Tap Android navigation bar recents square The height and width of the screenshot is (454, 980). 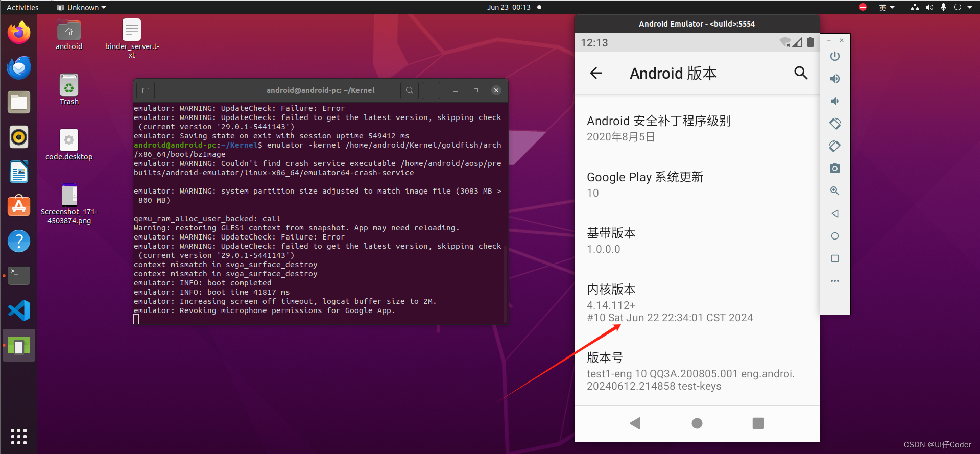(x=758, y=423)
